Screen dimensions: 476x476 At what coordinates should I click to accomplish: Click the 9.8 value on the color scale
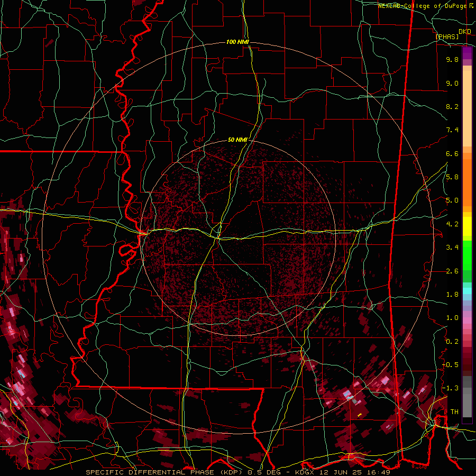(452, 59)
